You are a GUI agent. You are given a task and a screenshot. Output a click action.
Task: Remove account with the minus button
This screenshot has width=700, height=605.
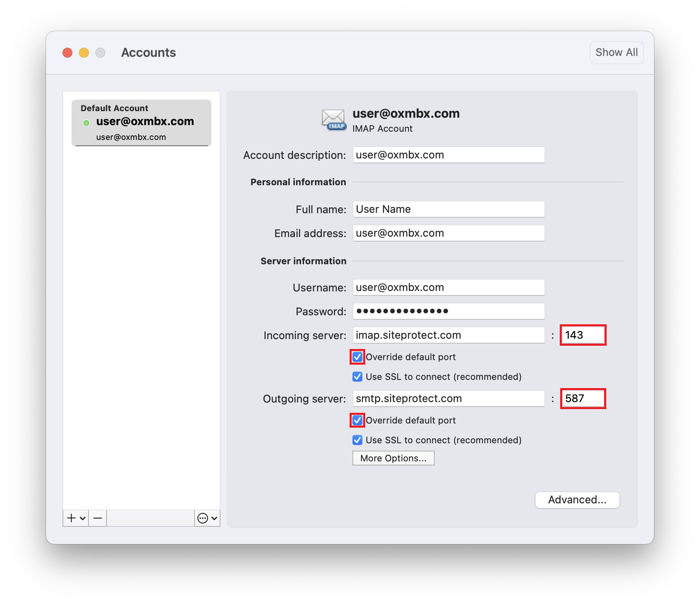click(x=97, y=518)
